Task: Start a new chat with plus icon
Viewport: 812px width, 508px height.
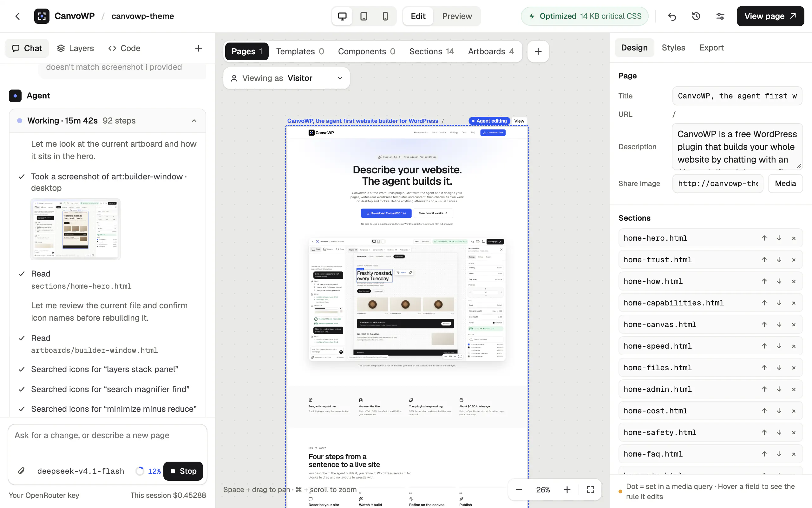Action: coord(199,48)
